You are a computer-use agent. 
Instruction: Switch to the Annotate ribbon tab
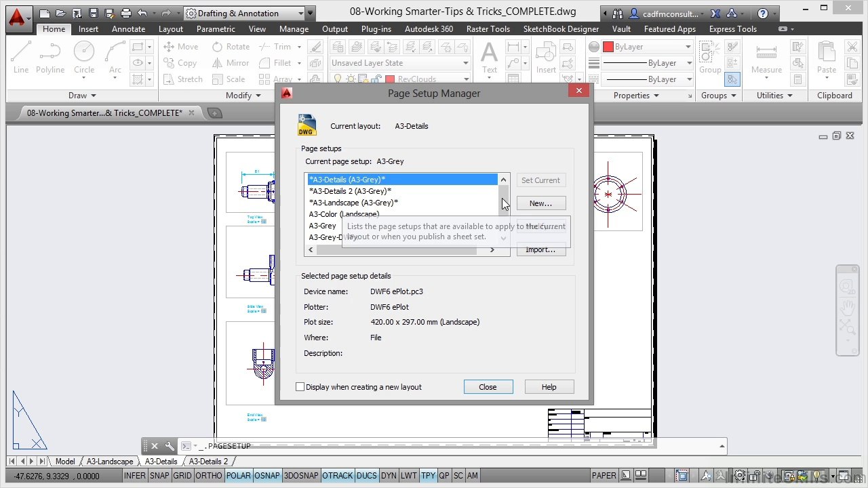129,29
